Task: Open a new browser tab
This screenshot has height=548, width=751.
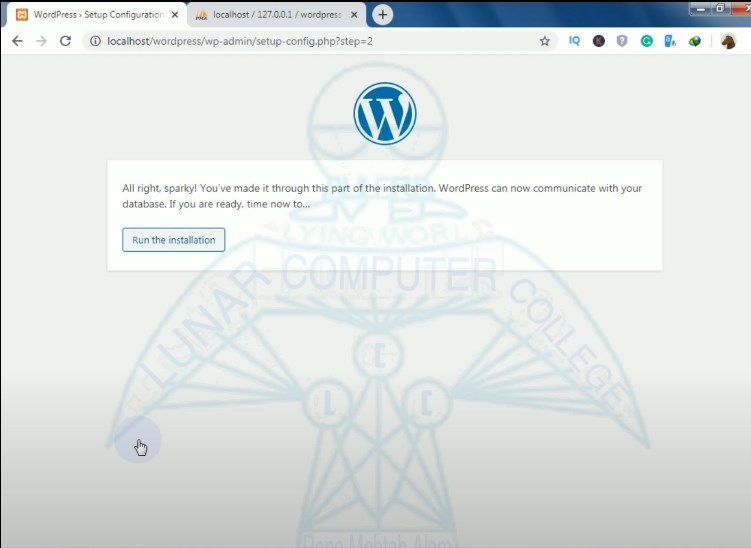Action: tap(382, 15)
